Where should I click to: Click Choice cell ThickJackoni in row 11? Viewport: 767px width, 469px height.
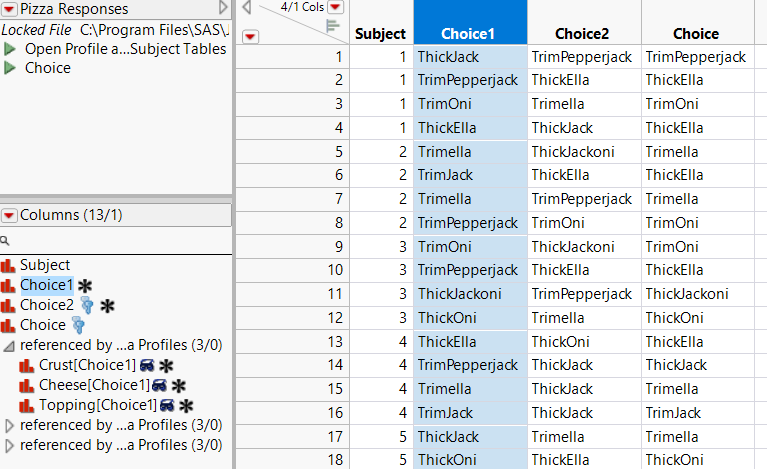pos(698,294)
